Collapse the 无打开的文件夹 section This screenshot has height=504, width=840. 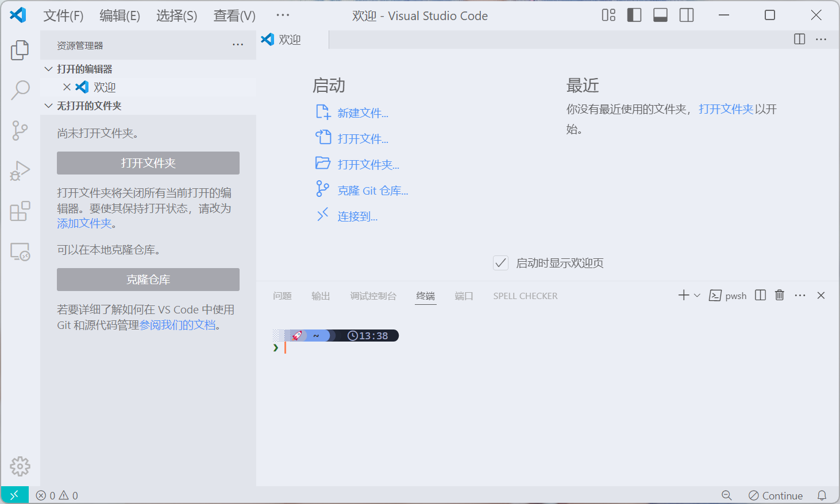148,106
